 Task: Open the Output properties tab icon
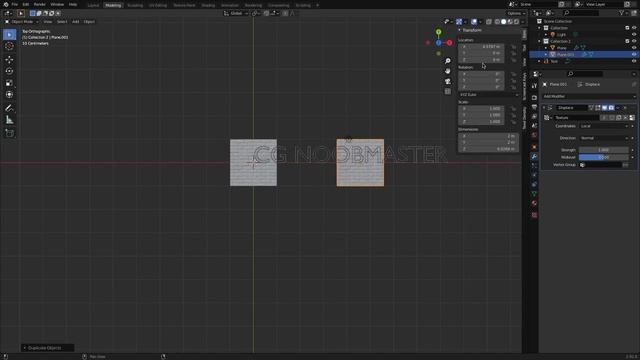(534, 107)
